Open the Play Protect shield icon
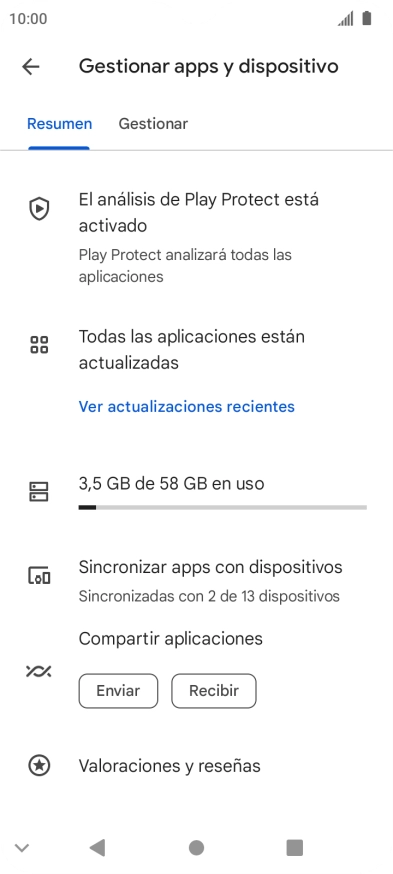The height and width of the screenshot is (874, 393). coord(39,209)
